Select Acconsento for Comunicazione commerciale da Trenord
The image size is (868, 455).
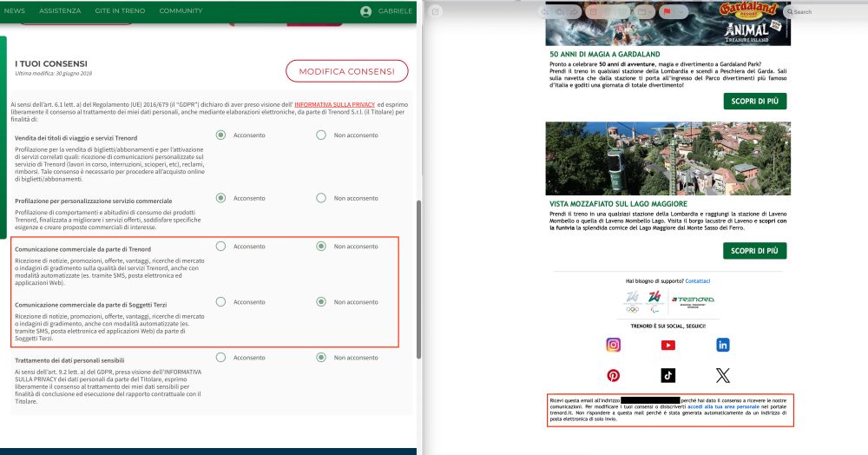coord(220,247)
